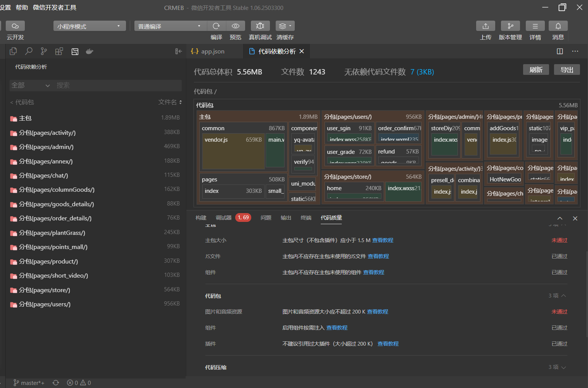Click the preview eye icon (预览)
The image size is (588, 388).
[x=236, y=26]
